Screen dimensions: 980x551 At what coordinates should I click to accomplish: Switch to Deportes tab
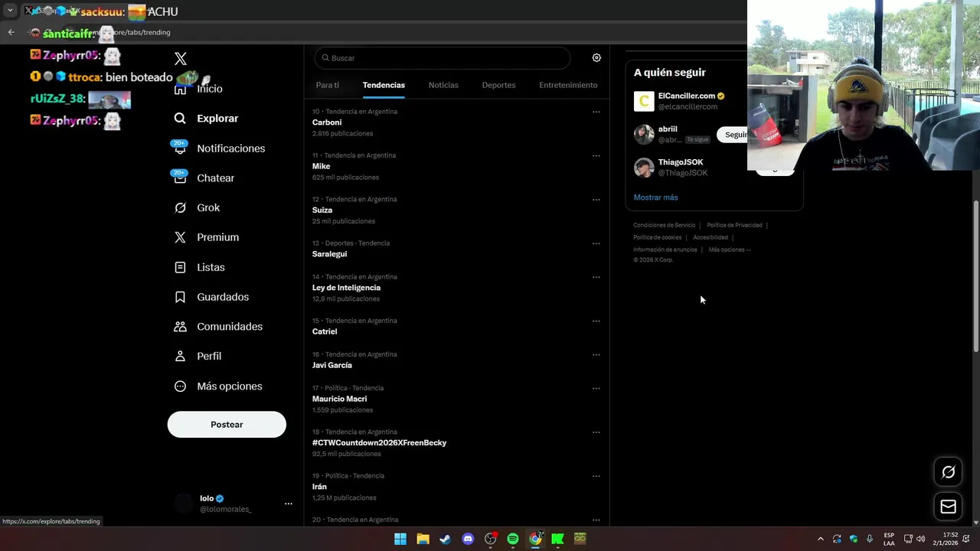pyautogui.click(x=498, y=85)
